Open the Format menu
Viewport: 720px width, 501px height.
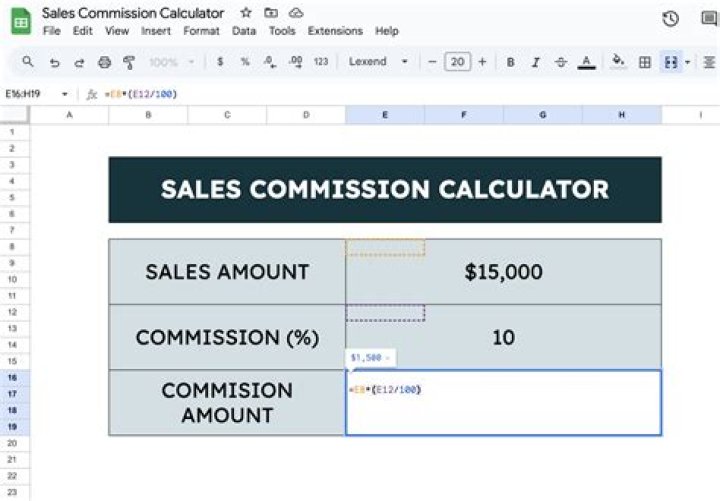pos(201,31)
